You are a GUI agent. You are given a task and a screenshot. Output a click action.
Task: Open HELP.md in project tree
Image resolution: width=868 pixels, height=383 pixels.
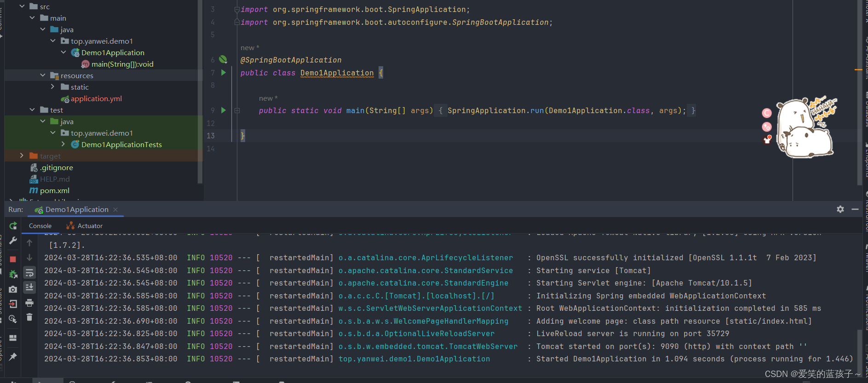(50, 179)
